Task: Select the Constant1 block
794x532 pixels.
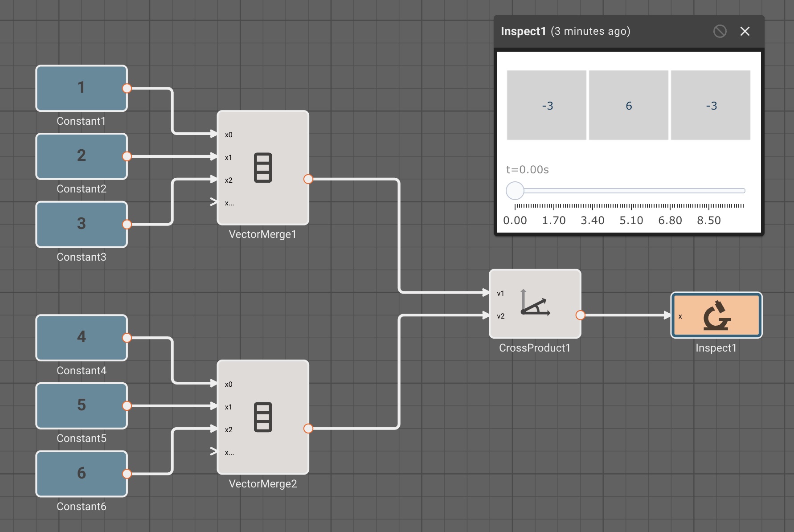Action: 82,88
